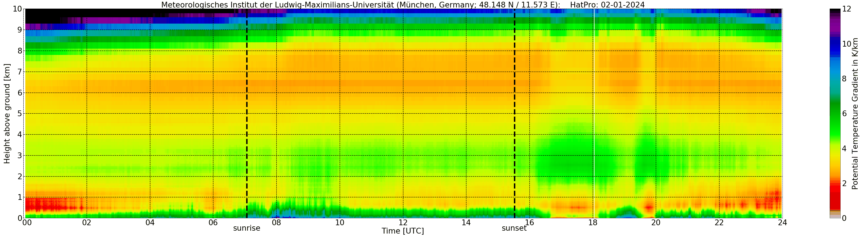Screen dimensions: 868x237
Task: Select the '24' tick on the time axis
Action: pos(782,223)
